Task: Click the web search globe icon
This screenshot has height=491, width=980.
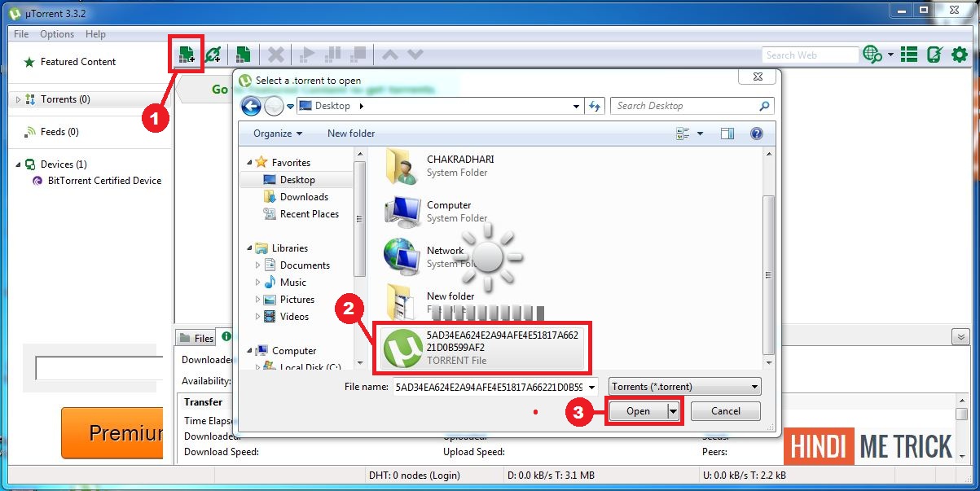Action: (872, 55)
